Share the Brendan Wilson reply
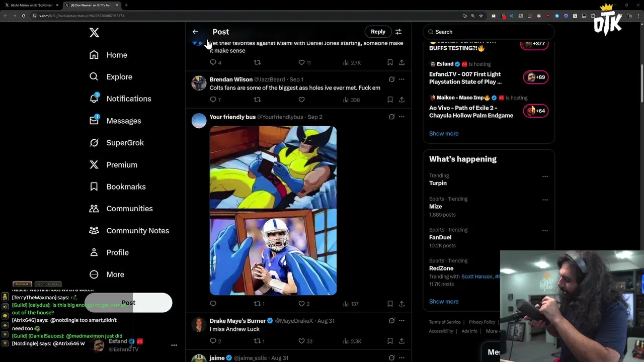The image size is (644, 362). pos(401,100)
